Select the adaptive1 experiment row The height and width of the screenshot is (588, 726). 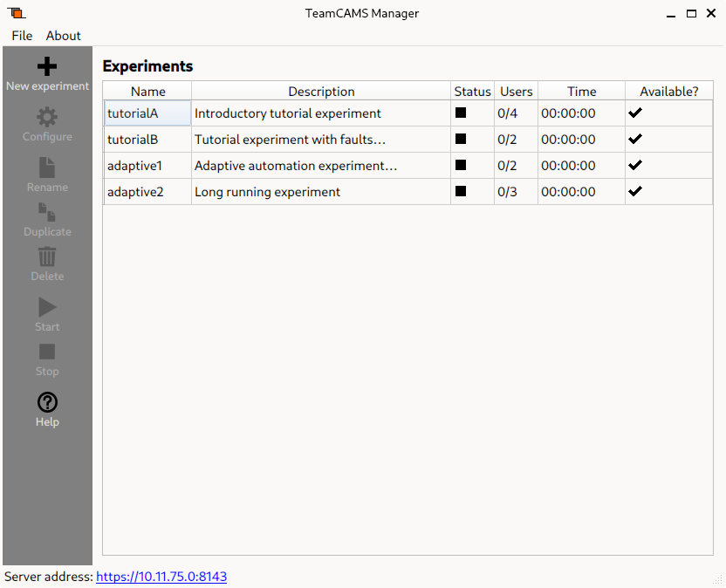(135, 166)
